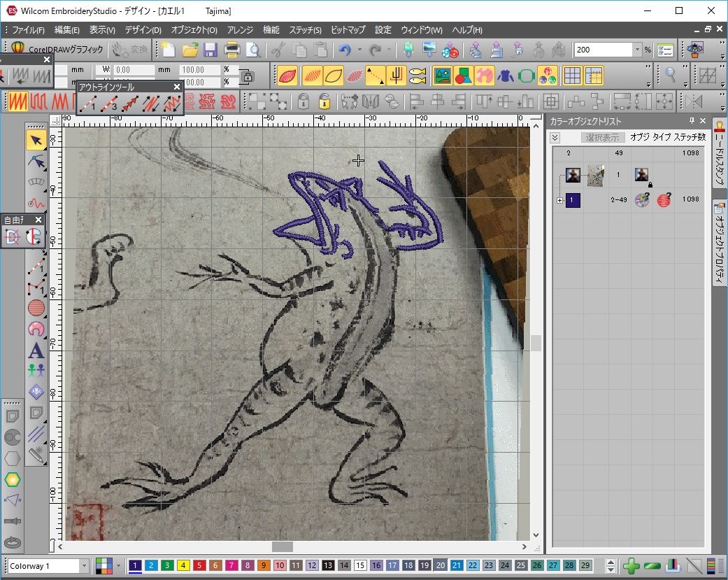The width and height of the screenshot is (728, 580).
Task: Click the New design icon
Action: (169, 50)
